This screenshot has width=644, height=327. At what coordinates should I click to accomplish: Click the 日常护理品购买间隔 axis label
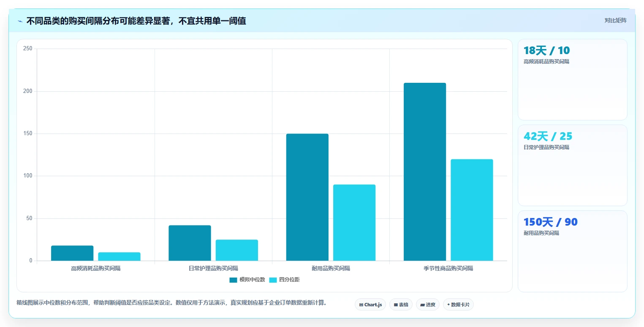(x=213, y=268)
